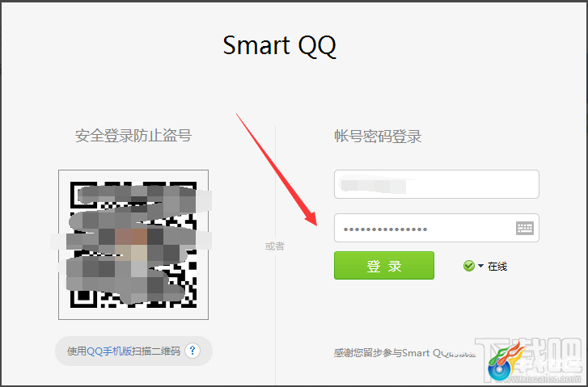The height and width of the screenshot is (387, 588).
Task: Click the xiazaiba disc flame logo
Action: point(505,360)
